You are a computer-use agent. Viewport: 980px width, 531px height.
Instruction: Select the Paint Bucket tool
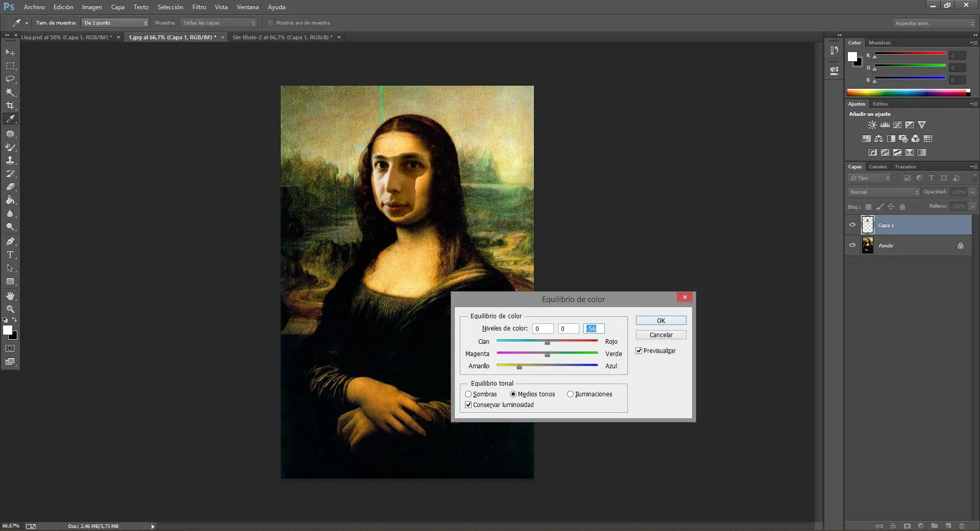tap(10, 200)
